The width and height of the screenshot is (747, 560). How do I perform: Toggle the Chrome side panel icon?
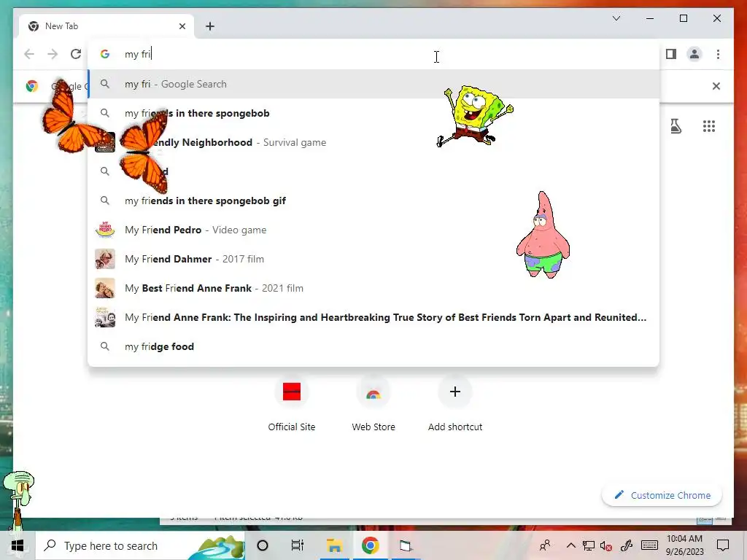671,54
